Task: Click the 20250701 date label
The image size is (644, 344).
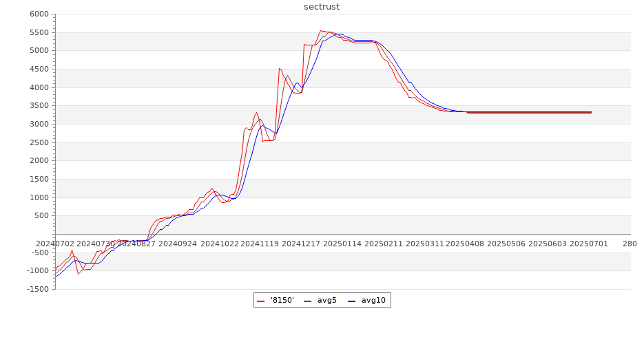Action: tap(589, 244)
